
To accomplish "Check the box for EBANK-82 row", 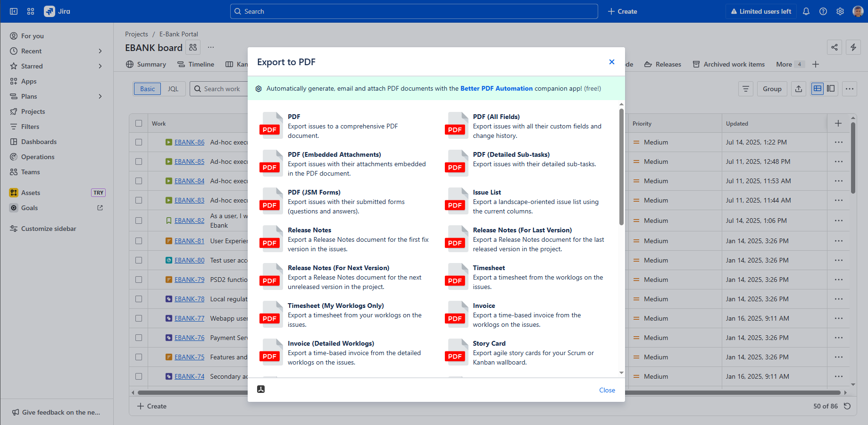I will (x=139, y=221).
